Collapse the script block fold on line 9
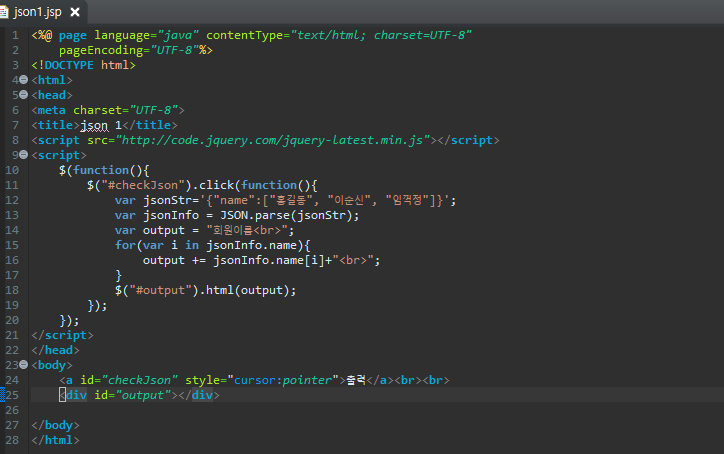 [24, 155]
